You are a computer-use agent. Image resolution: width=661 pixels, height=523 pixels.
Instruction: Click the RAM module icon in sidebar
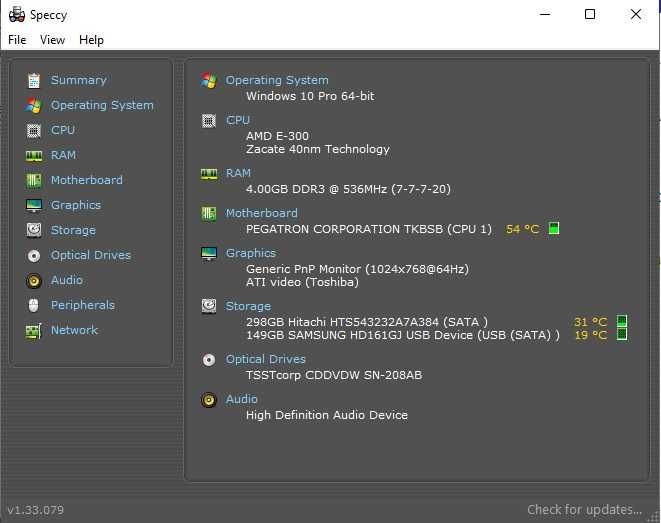tap(34, 155)
